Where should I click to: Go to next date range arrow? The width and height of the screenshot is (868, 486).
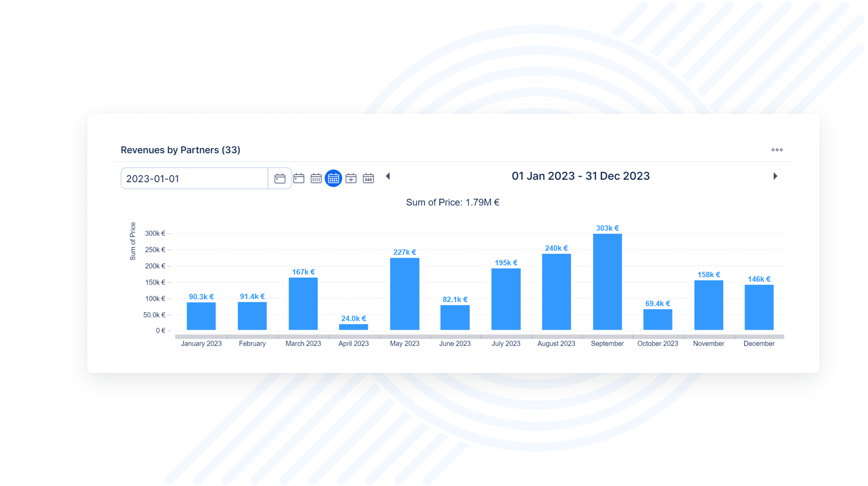tap(775, 176)
